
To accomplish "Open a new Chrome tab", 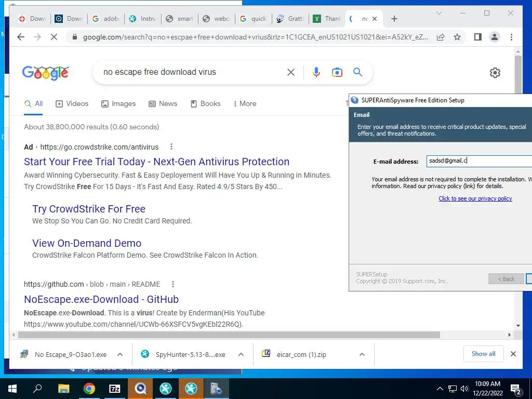I will point(394,19).
